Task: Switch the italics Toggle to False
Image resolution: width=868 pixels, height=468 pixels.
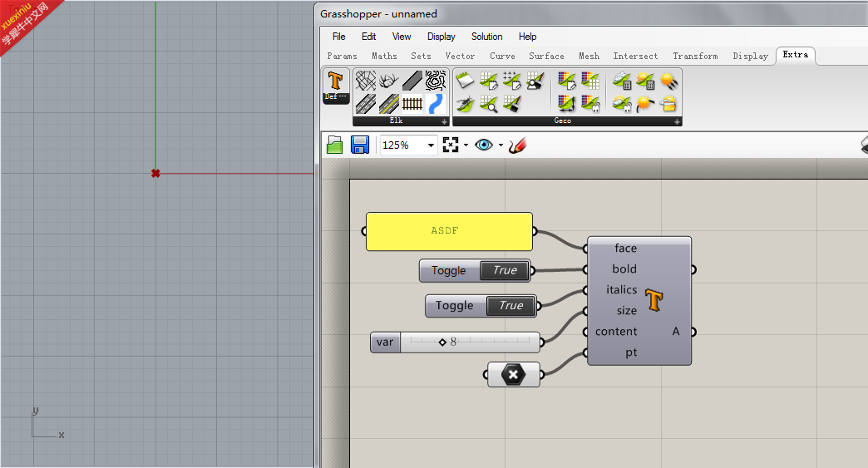Action: [510, 305]
